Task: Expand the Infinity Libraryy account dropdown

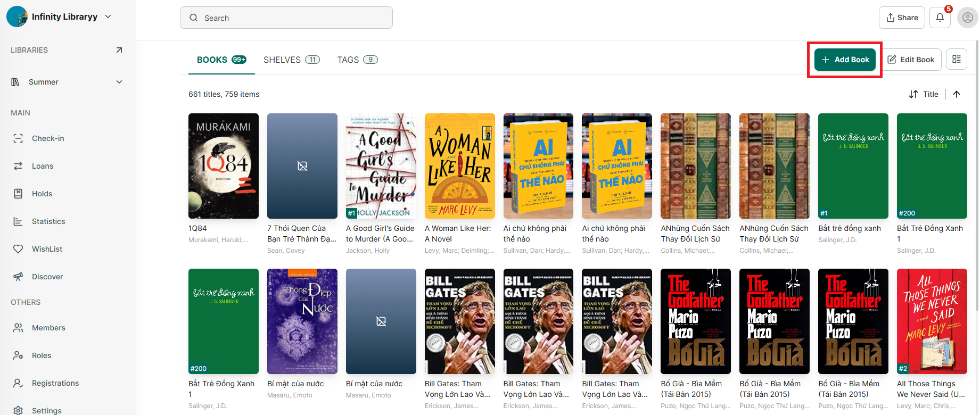Action: 108,16
